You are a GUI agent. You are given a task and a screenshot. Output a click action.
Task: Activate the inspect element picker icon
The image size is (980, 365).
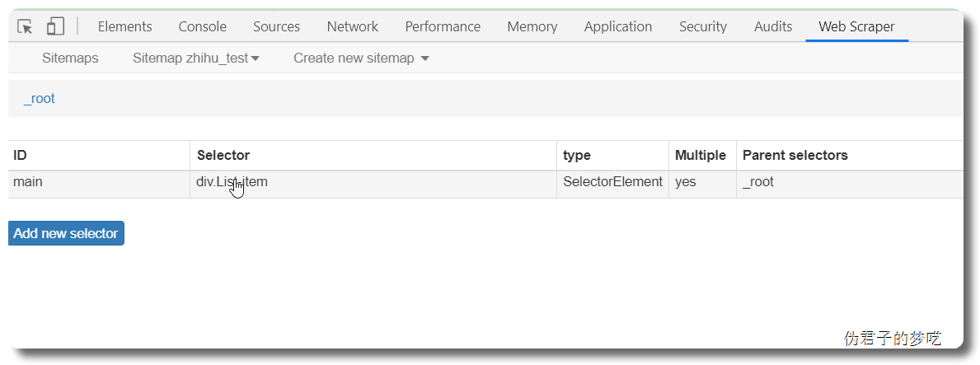click(x=25, y=26)
